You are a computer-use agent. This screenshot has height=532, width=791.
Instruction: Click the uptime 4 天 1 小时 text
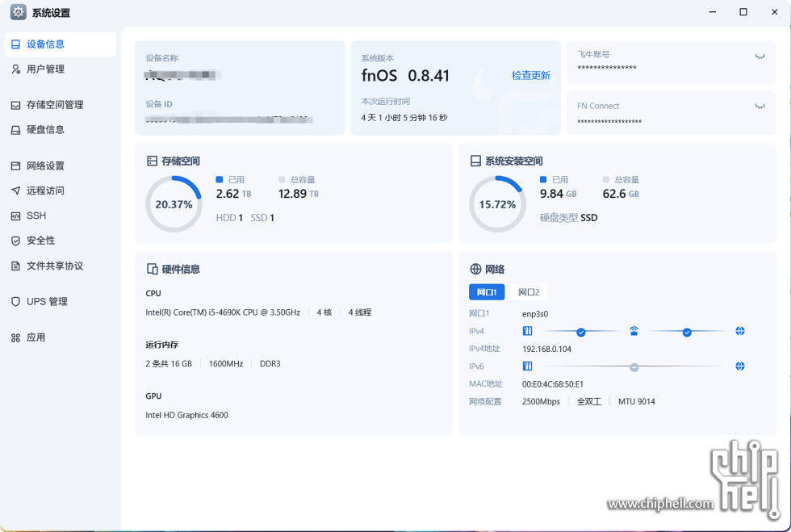click(404, 118)
